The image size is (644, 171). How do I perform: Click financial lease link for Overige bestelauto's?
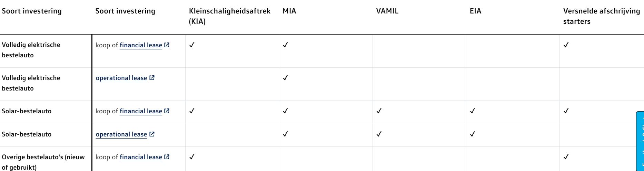point(141,157)
